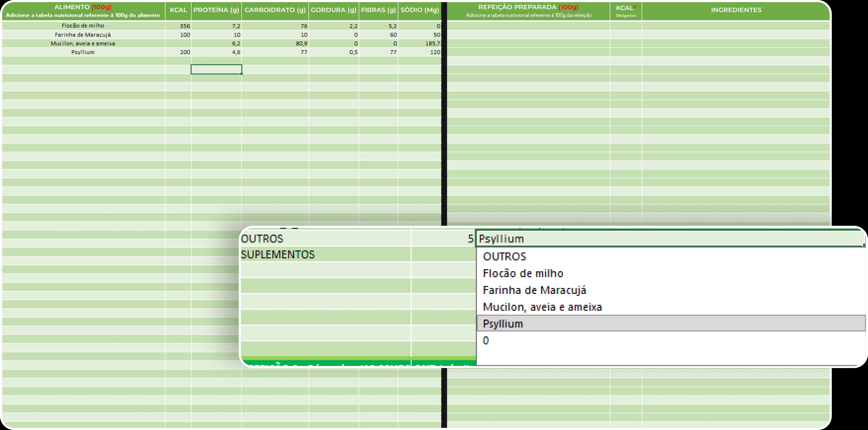
Task: Select the REFEIÇÃO PREPARADA (100g) header
Action: click(528, 11)
